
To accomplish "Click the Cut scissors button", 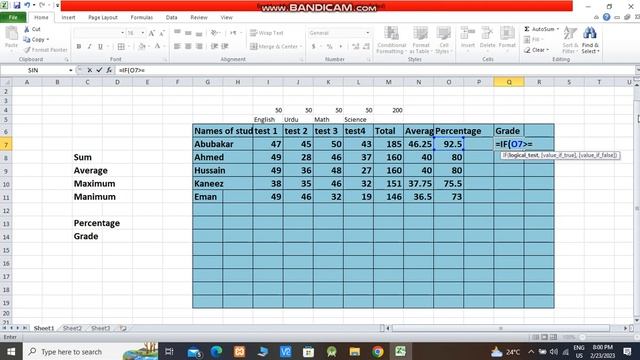I will pos(32,29).
